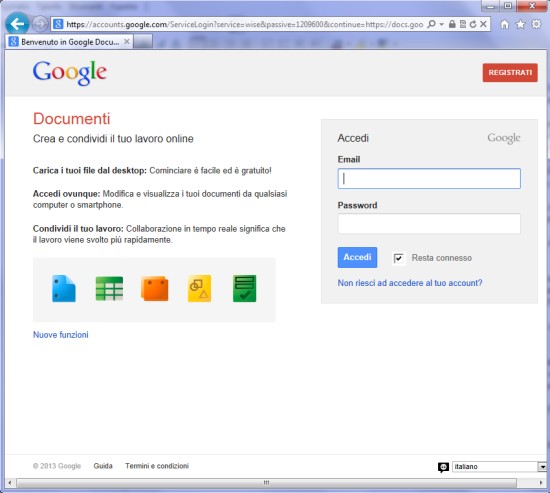Click the orange Presentations app icon

[155, 289]
